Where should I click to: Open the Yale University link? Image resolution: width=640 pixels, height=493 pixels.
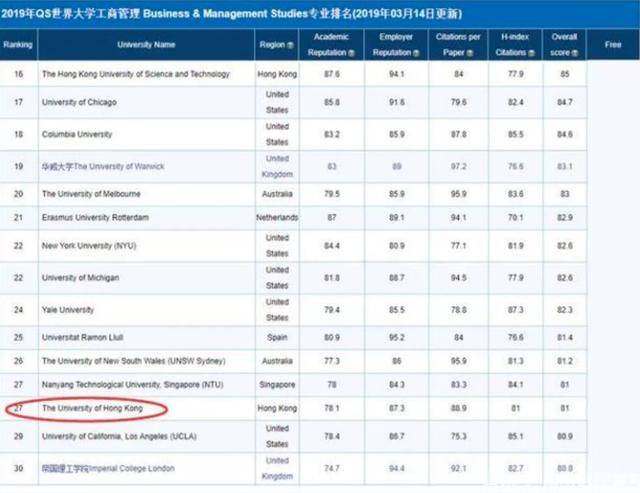[68, 310]
